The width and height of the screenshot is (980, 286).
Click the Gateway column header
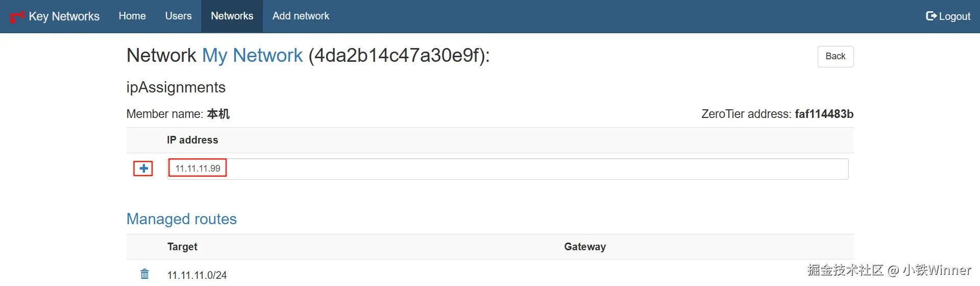585,247
